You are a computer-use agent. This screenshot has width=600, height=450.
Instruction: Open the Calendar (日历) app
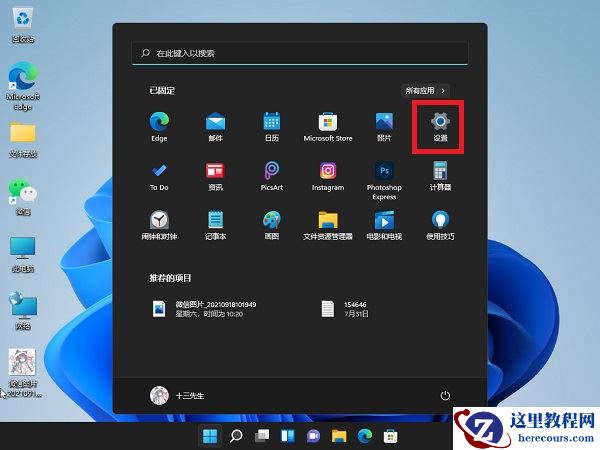(272, 127)
